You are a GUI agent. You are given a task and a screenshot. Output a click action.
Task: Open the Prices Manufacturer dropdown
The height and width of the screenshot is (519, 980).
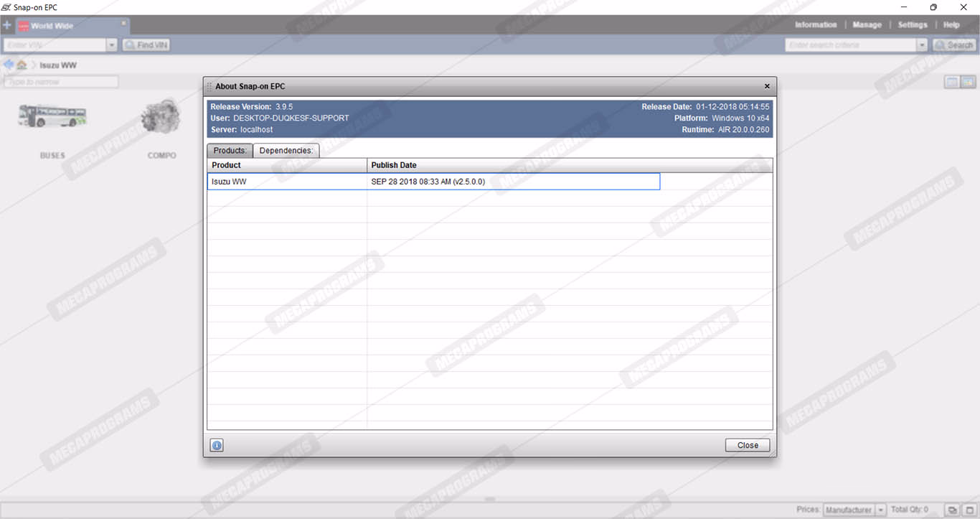click(881, 510)
